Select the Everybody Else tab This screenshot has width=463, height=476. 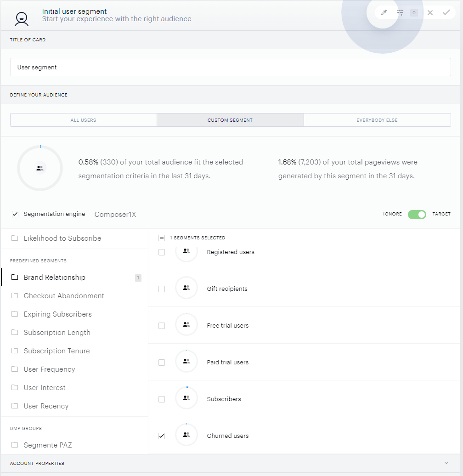click(377, 120)
